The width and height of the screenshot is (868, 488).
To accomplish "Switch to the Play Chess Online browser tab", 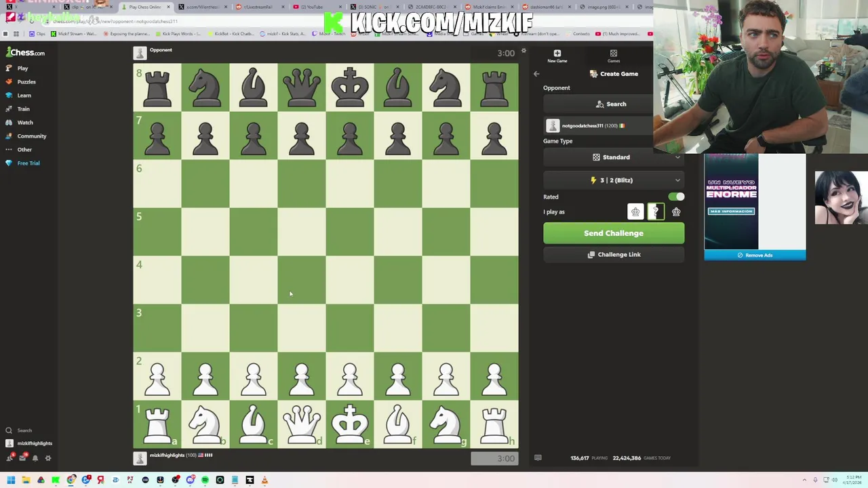I will (x=144, y=7).
